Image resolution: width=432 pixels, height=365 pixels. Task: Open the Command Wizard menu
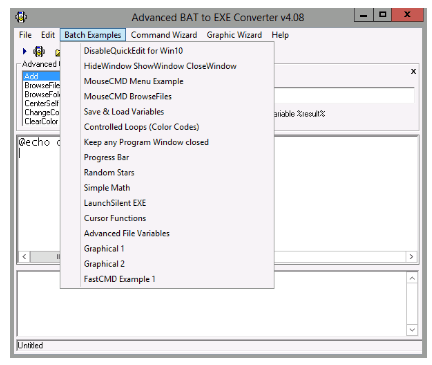pos(164,35)
